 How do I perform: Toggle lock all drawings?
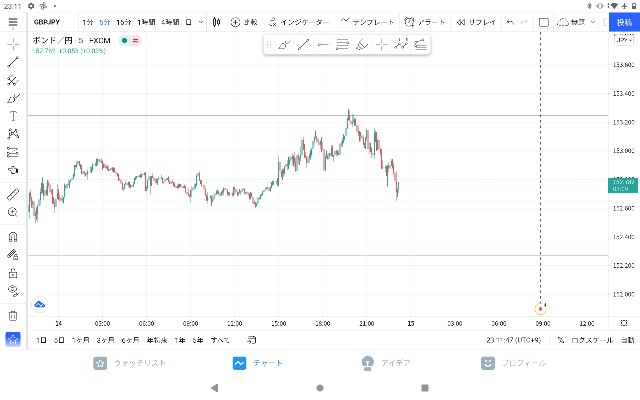click(x=13, y=273)
